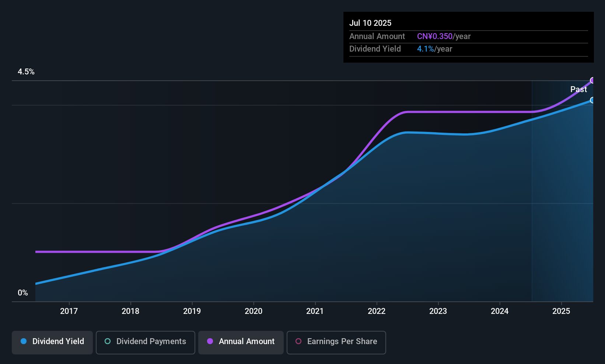Toggle the Earnings Per Share series off
Image resolution: width=605 pixels, height=364 pixels.
tap(336, 342)
